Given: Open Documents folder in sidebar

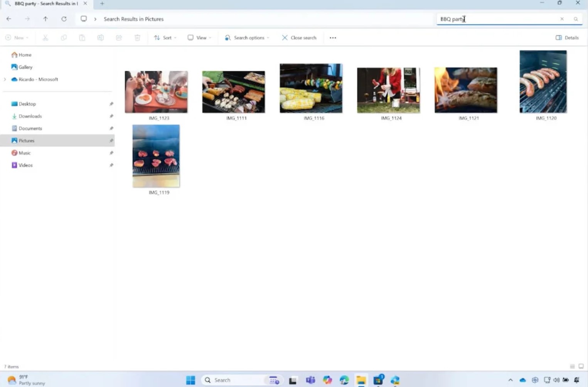Looking at the screenshot, I should tap(30, 128).
